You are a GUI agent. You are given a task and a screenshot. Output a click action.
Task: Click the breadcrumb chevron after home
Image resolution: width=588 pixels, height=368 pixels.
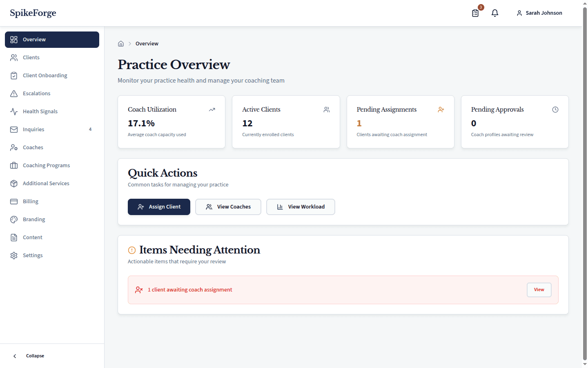[x=129, y=43]
